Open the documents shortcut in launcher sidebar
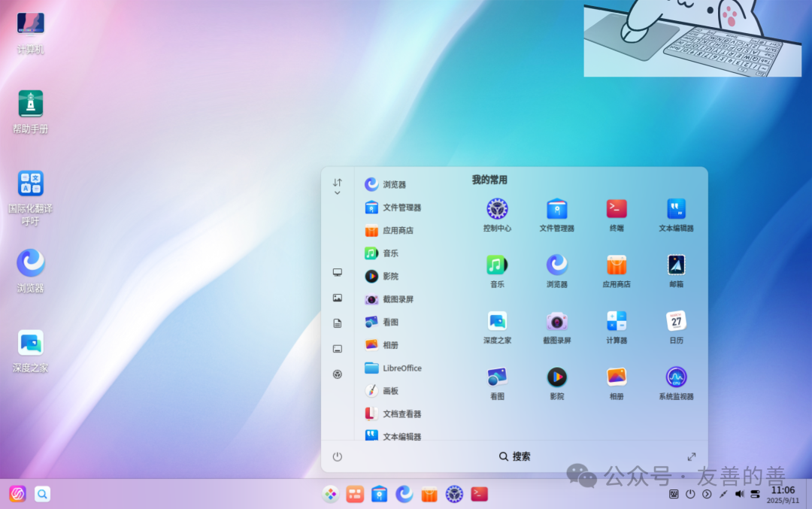Screen dimensions: 812x509 [337, 323]
